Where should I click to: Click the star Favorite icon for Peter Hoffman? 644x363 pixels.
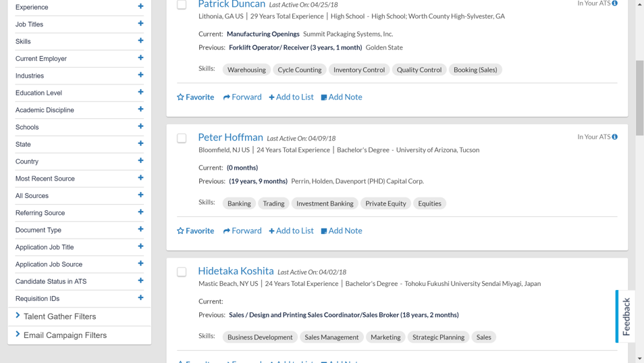click(x=180, y=231)
